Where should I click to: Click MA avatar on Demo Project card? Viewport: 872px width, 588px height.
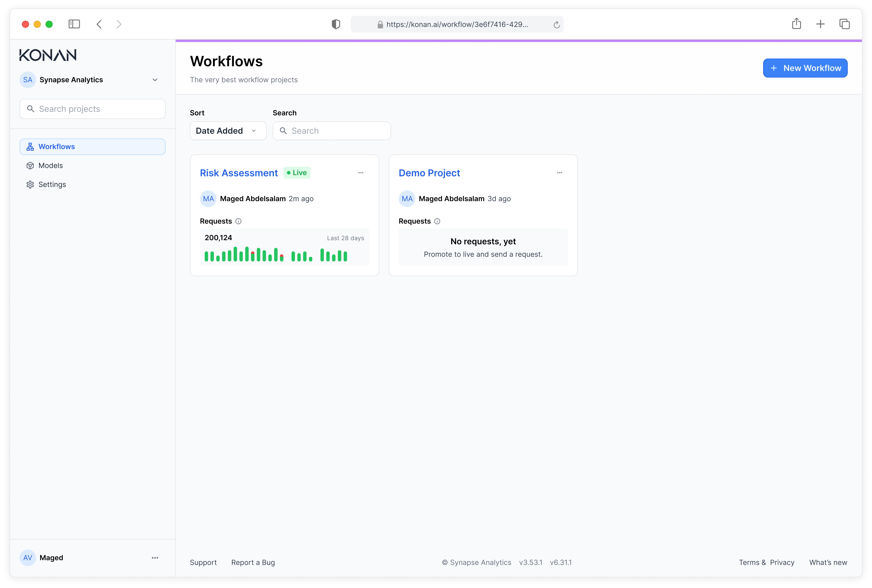407,199
